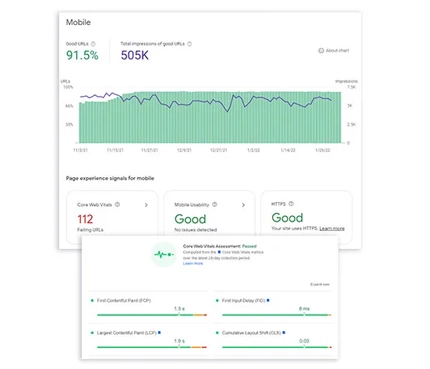Screen dimensions: 430x369
Task: Click the Good URLs help icon
Action: 93,44
